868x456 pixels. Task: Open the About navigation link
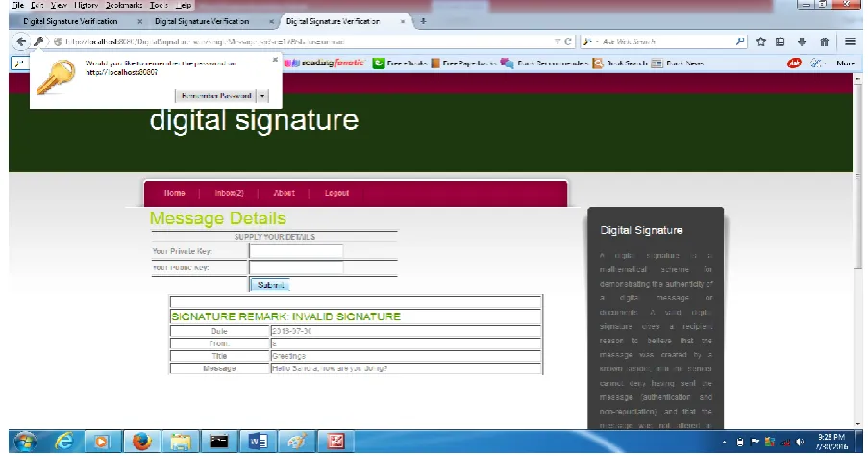pyautogui.click(x=284, y=193)
